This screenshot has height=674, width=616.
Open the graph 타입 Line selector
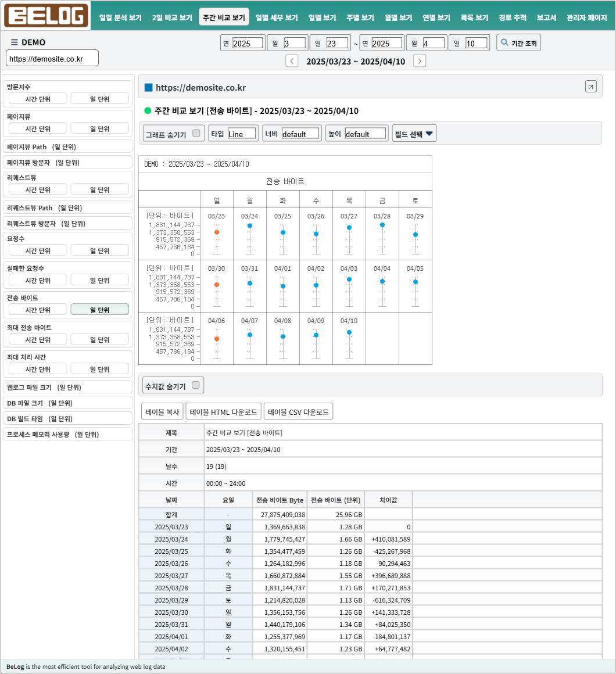pos(242,134)
